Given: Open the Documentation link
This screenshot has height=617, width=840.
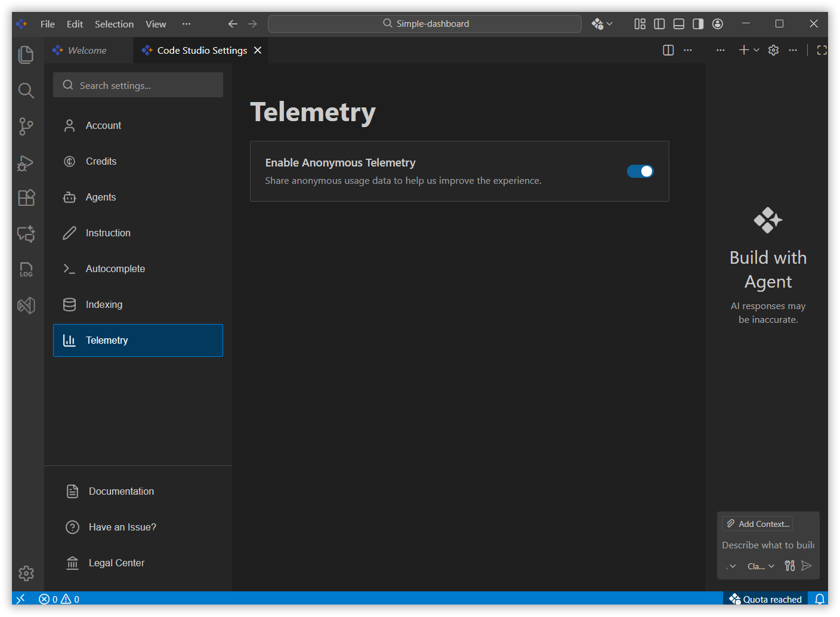Looking at the screenshot, I should coord(121,491).
